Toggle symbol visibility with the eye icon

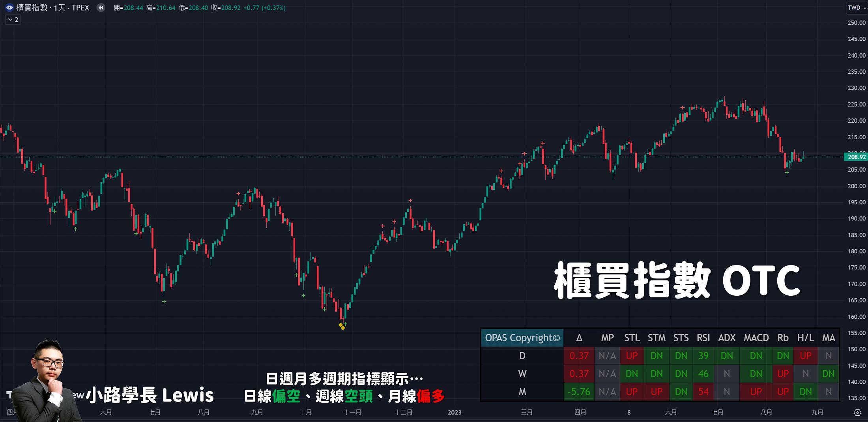[x=9, y=7]
